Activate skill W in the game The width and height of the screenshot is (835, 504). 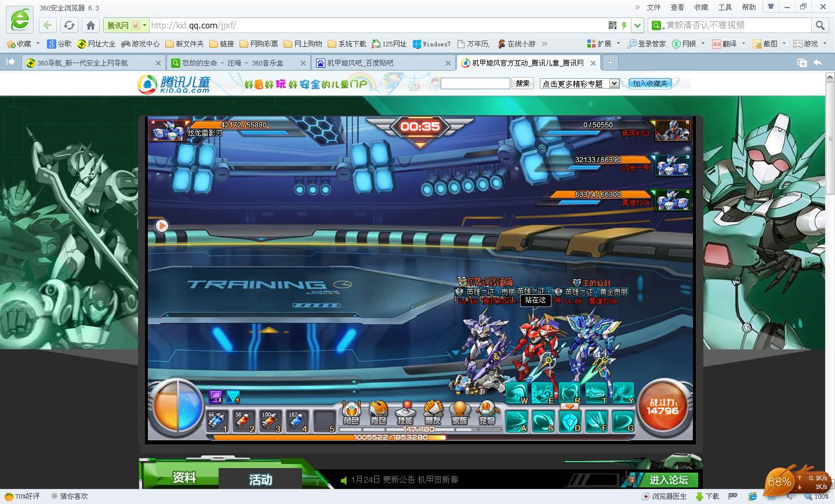click(x=517, y=393)
